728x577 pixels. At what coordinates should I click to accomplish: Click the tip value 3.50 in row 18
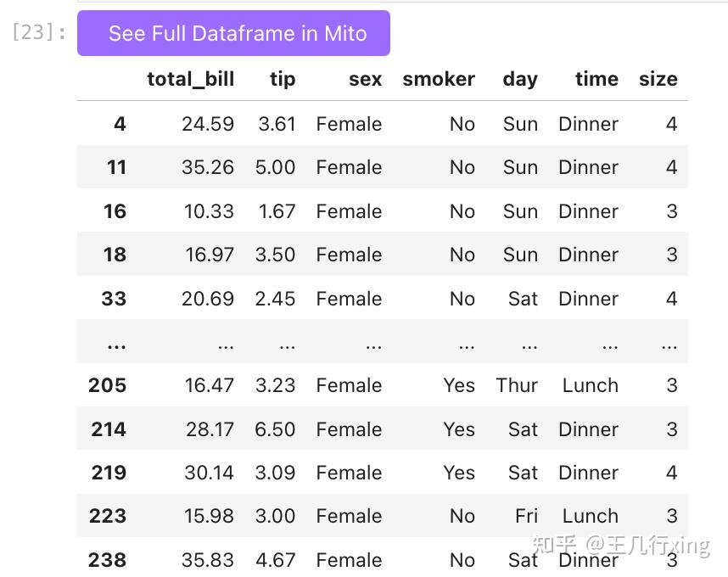click(275, 255)
